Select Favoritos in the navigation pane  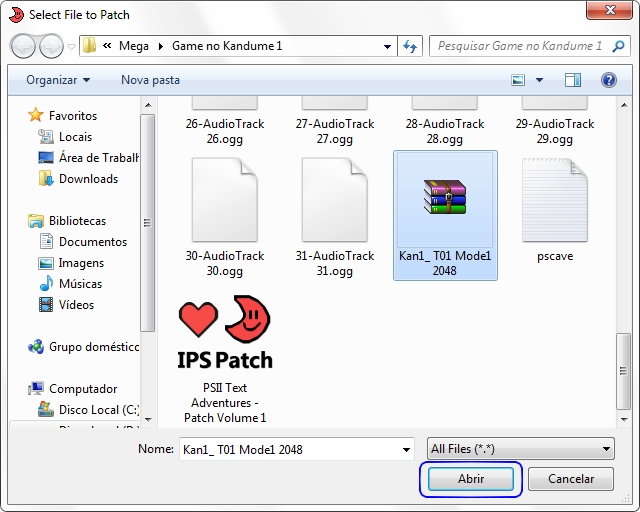pos(73,116)
